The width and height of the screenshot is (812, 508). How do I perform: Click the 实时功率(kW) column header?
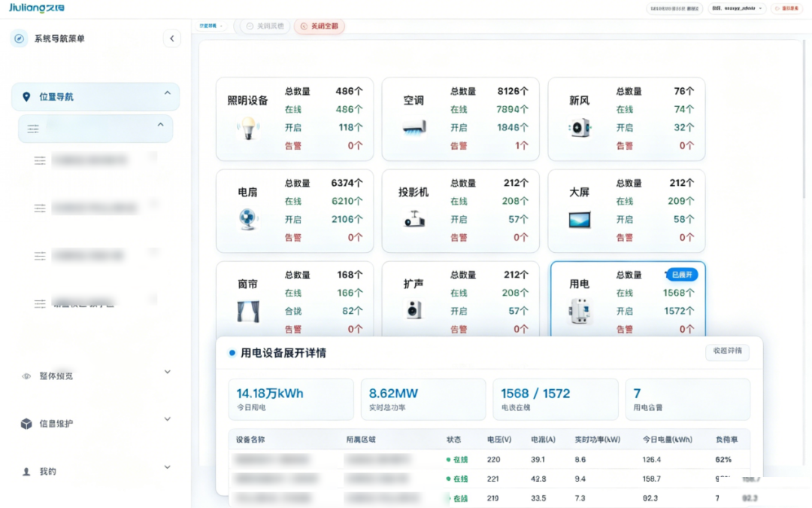598,440
